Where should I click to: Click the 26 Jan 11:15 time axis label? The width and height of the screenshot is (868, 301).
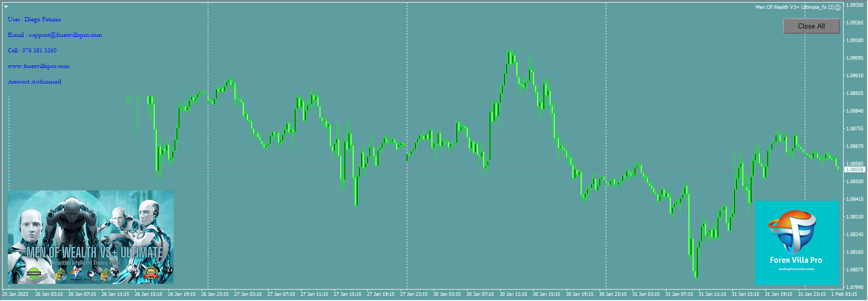click(115, 294)
